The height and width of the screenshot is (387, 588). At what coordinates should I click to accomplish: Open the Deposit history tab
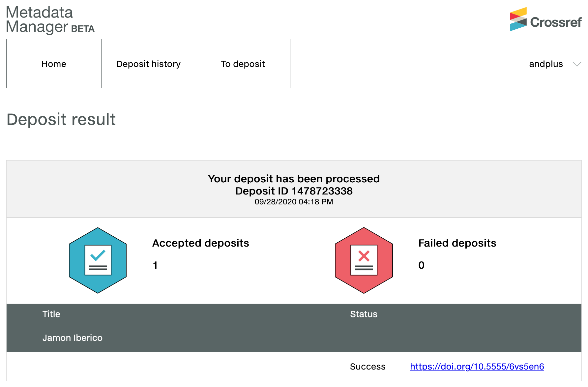pos(148,64)
